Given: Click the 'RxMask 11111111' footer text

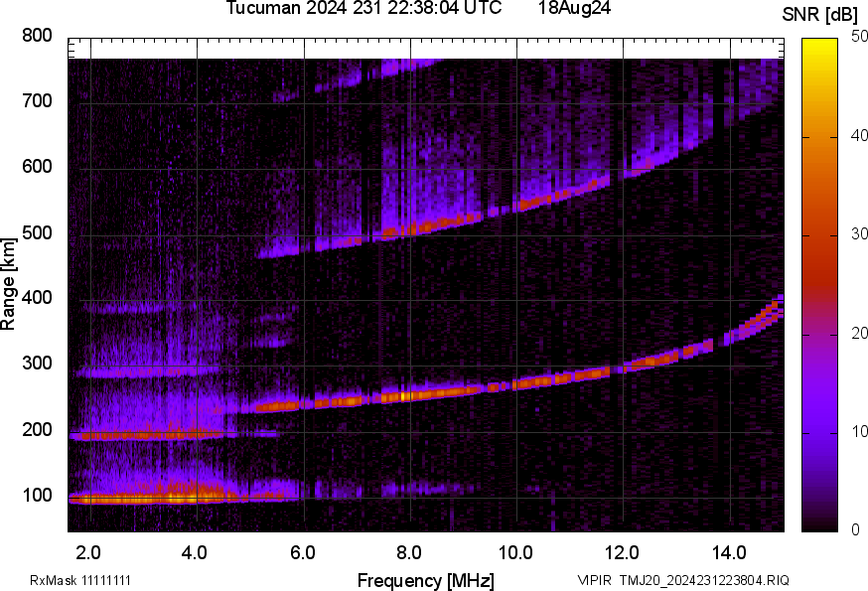Looking at the screenshot, I should pos(80,580).
